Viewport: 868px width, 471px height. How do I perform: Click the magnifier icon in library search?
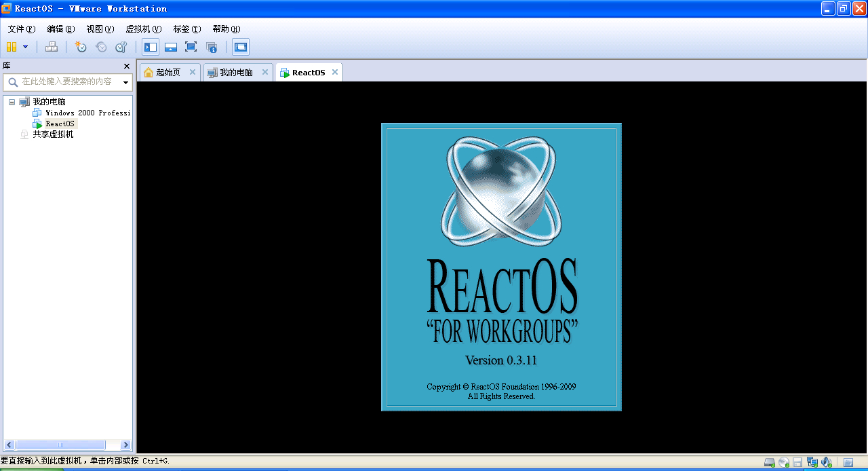tap(13, 82)
